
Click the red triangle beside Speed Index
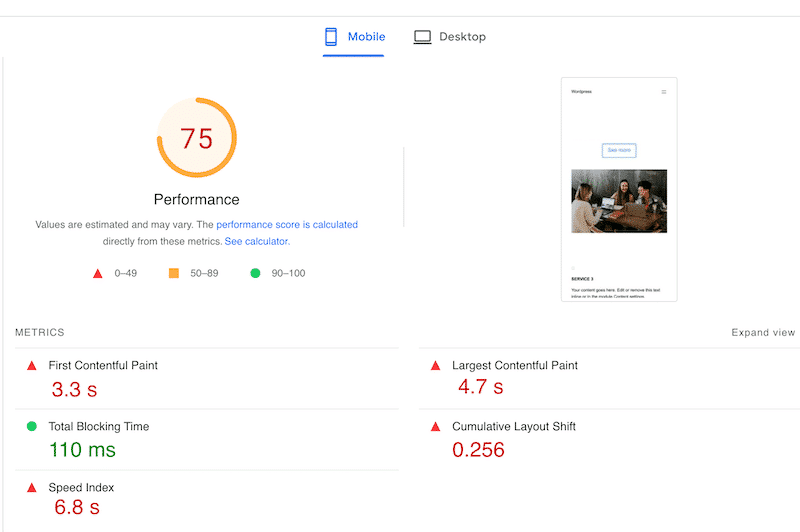click(x=32, y=488)
